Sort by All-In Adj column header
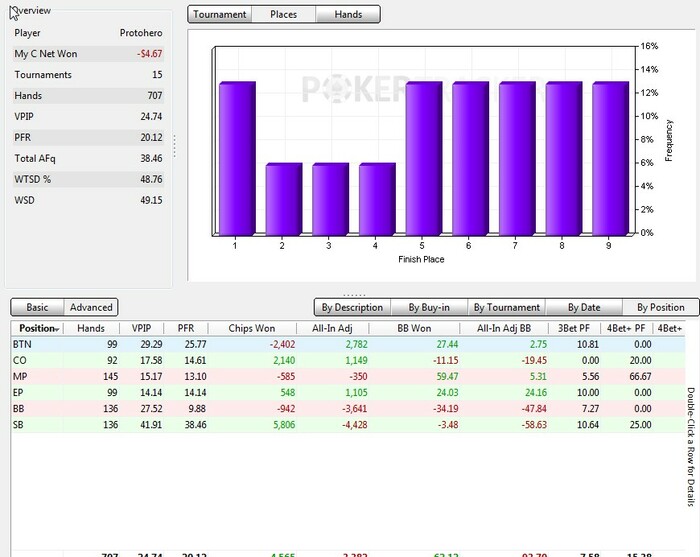 (332, 328)
